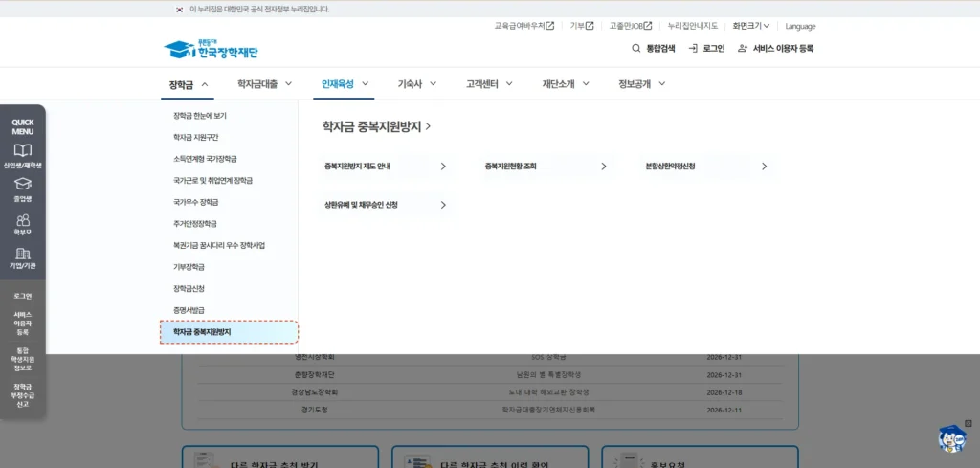Open the 재단소개 menu
Screen dimensions: 980x468
tap(566, 83)
